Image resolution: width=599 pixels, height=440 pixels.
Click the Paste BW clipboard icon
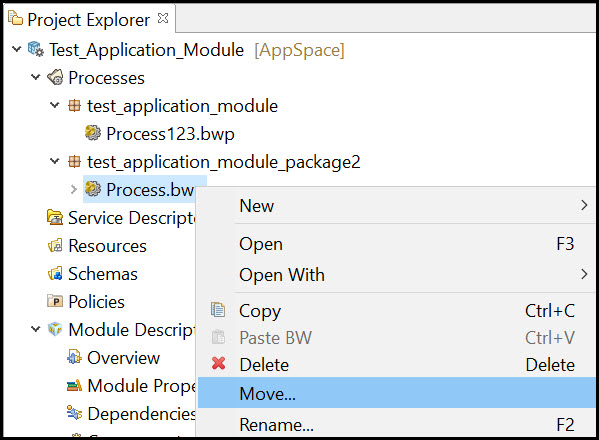pyautogui.click(x=218, y=337)
